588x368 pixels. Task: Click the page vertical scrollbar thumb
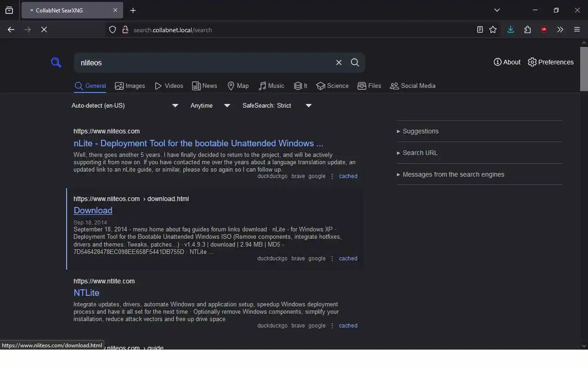pos(584,69)
